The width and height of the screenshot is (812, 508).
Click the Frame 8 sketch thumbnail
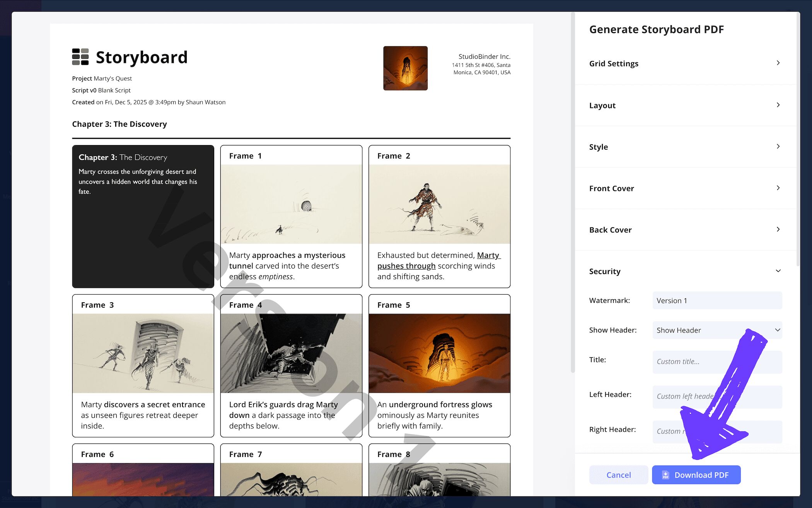[x=439, y=483]
